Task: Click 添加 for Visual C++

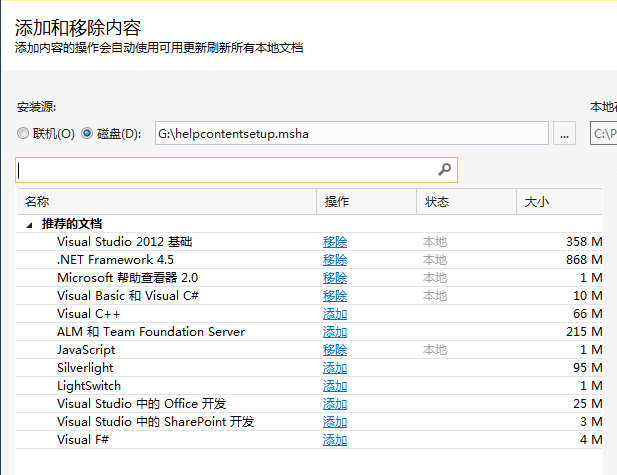Action: [335, 314]
